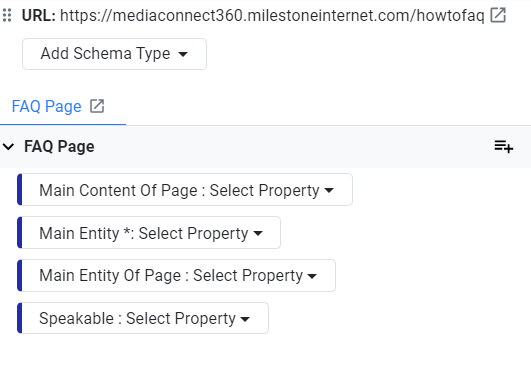This screenshot has width=531, height=377.
Task: Click caret arrow on Main Entity Of Page
Action: pyautogui.click(x=312, y=276)
